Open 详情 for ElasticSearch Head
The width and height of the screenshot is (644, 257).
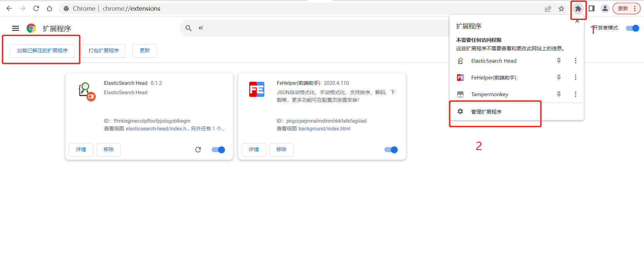(81, 149)
